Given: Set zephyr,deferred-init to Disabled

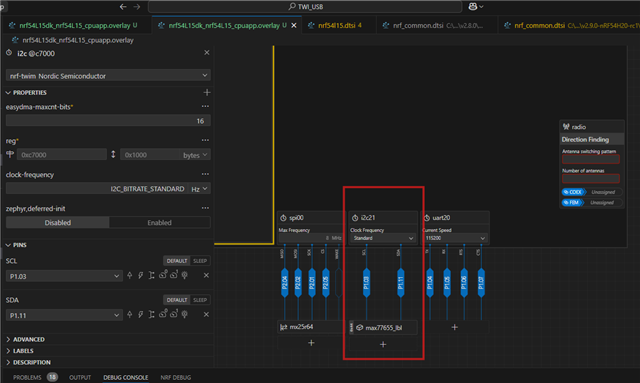Looking at the screenshot, I should pyautogui.click(x=58, y=223).
